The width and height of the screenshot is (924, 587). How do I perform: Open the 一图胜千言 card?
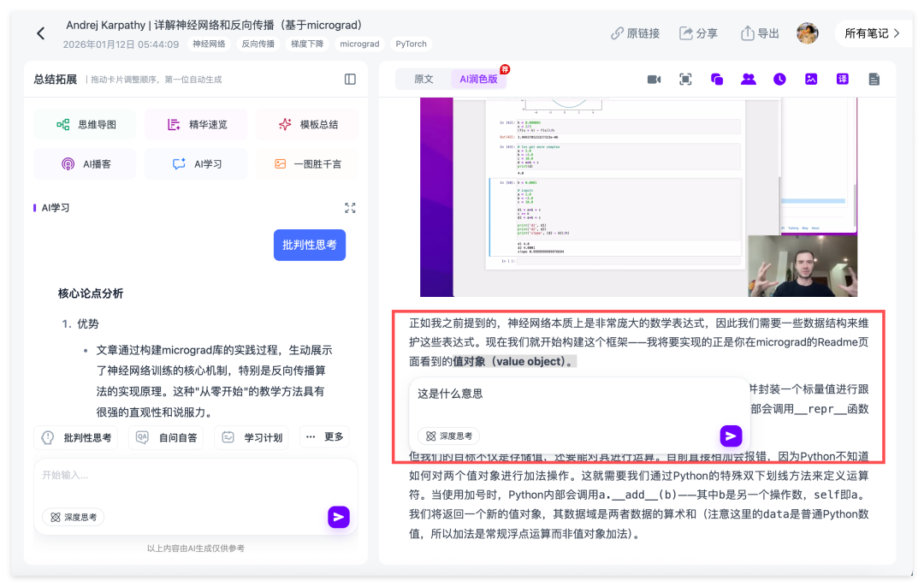click(x=307, y=163)
